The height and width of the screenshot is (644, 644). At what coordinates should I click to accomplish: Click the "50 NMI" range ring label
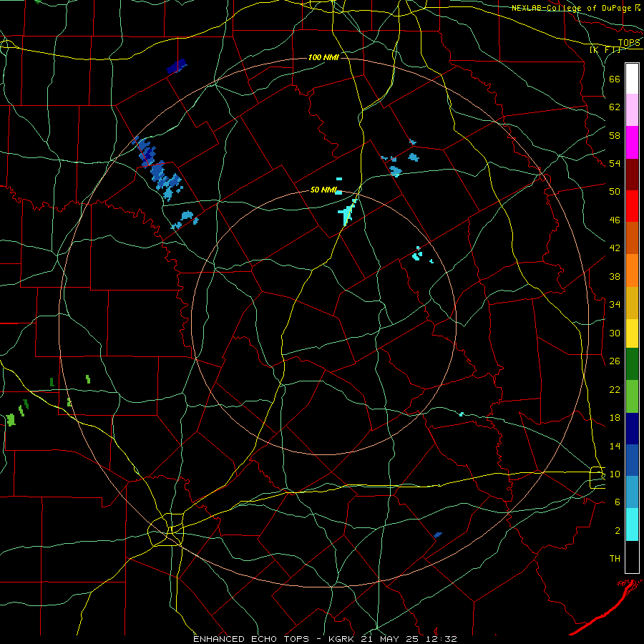[x=323, y=190]
